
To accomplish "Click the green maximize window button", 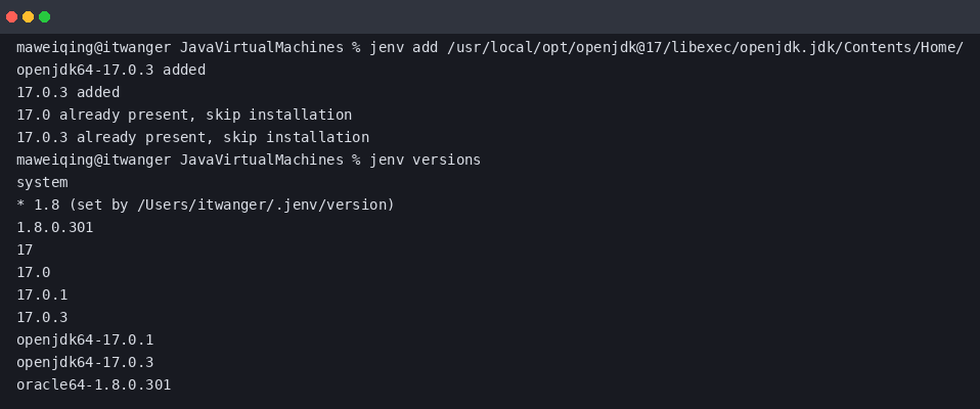I will pos(44,17).
